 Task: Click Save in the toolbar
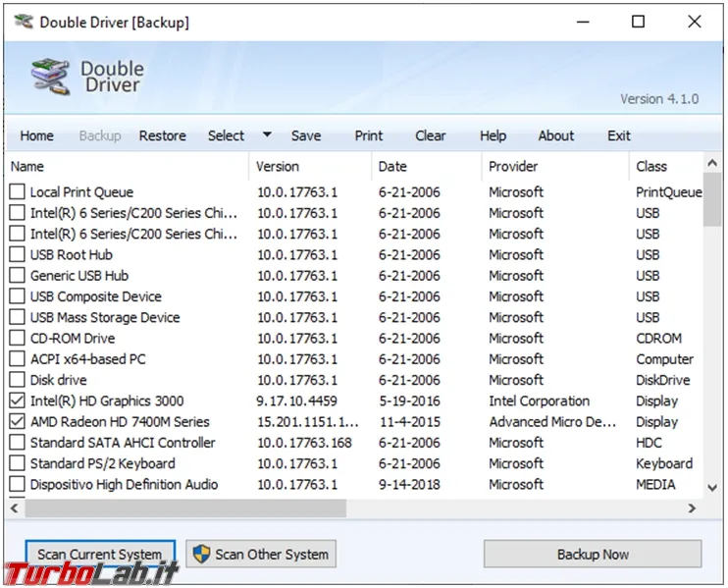tap(306, 135)
